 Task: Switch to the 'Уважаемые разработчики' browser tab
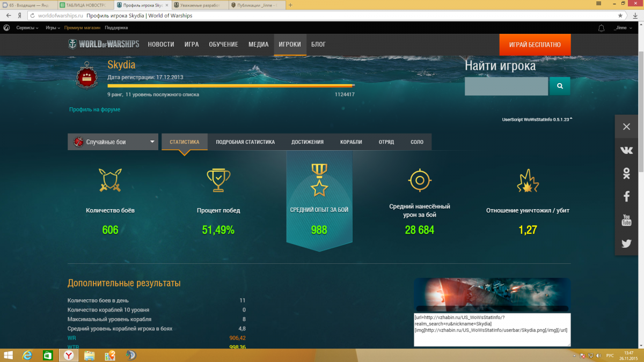[200, 5]
